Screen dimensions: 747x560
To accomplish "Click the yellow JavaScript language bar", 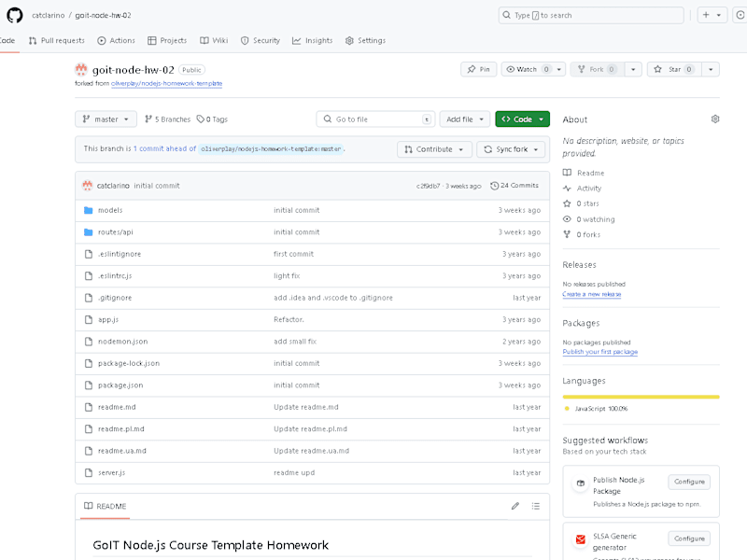I will click(641, 397).
